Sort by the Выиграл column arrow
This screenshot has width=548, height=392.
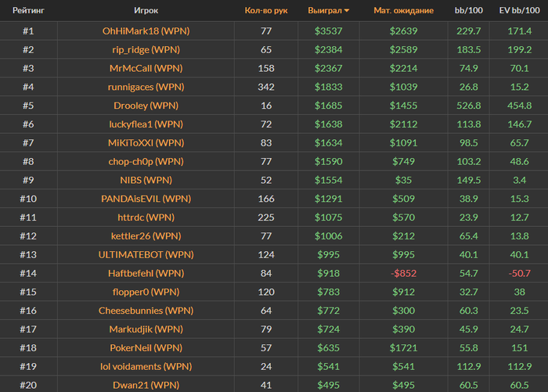(347, 11)
